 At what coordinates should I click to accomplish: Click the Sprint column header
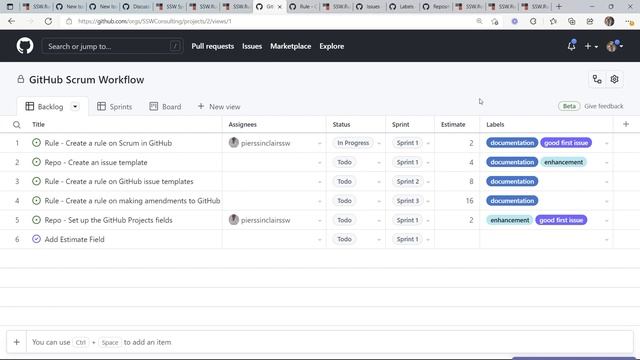click(400, 124)
